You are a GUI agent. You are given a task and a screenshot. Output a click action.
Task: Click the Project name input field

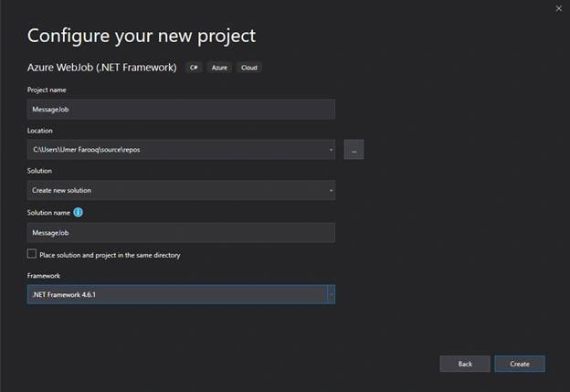pyautogui.click(x=181, y=109)
